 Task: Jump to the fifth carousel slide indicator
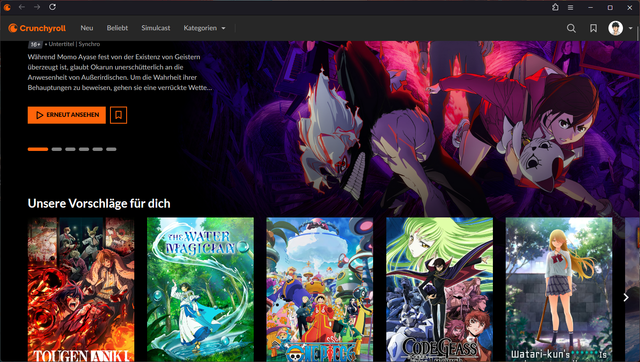[98, 149]
